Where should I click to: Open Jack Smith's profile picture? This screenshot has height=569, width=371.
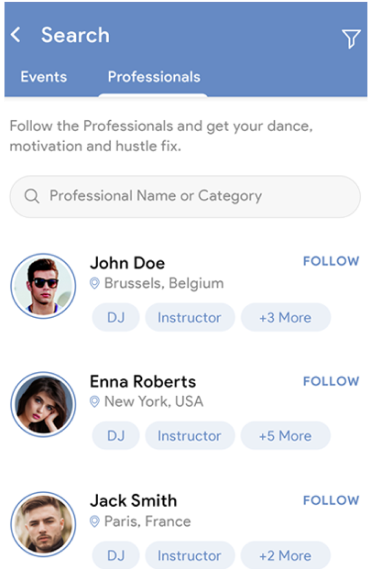coord(43,524)
